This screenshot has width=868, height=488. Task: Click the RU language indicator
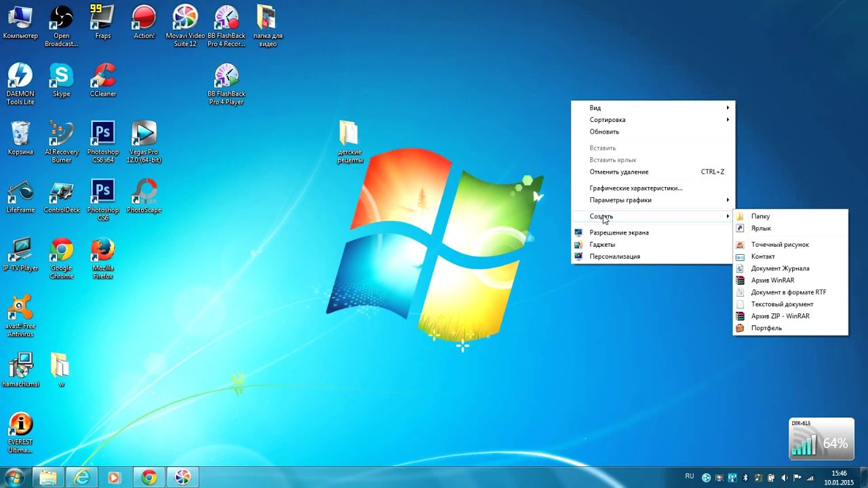(x=690, y=476)
